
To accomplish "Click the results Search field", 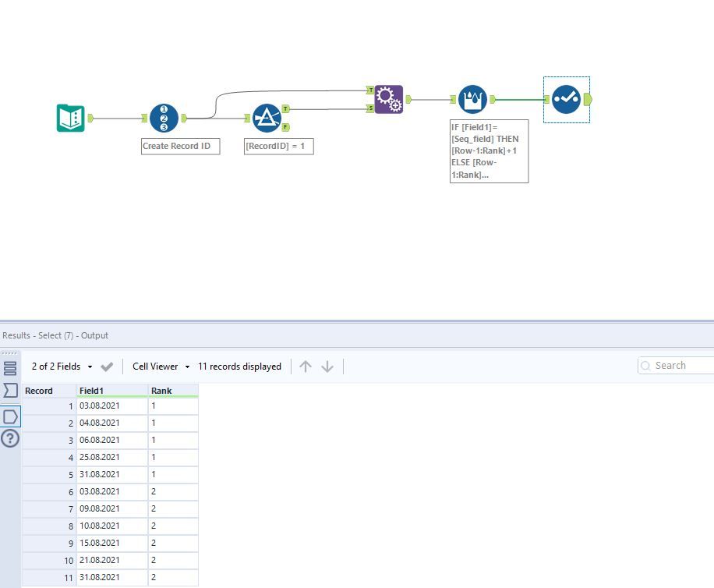I will pyautogui.click(x=677, y=365).
